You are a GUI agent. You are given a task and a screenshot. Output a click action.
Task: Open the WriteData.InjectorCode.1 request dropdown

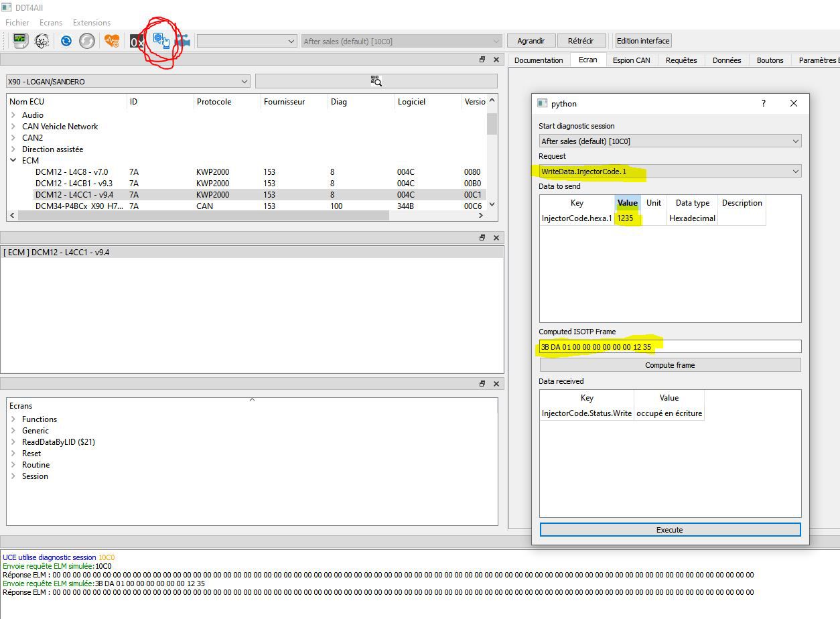tap(670, 171)
